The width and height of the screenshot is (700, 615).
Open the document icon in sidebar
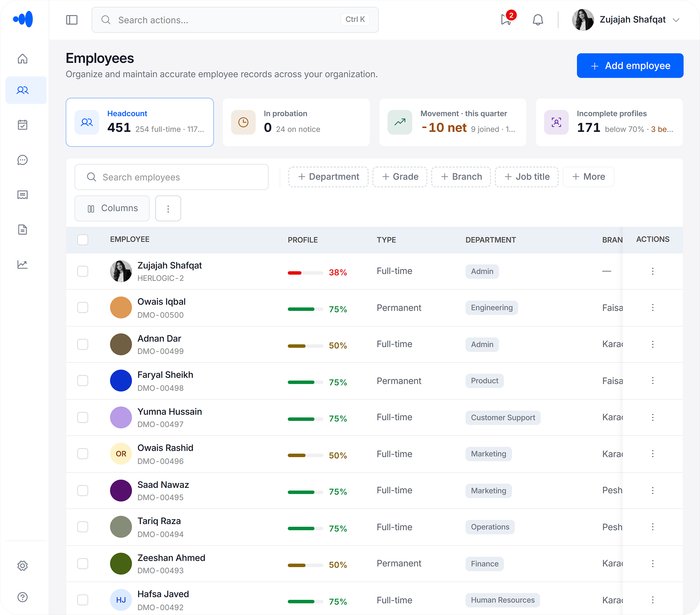pyautogui.click(x=23, y=230)
